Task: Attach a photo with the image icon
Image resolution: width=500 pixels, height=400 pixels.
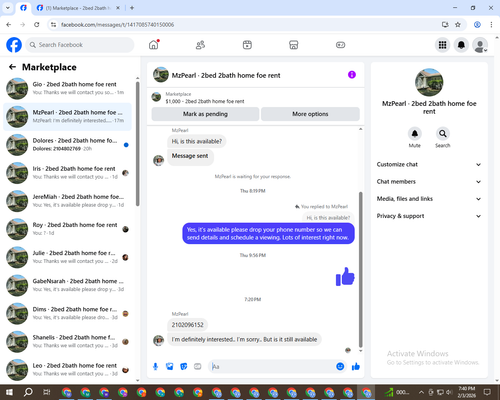Action: tap(170, 367)
